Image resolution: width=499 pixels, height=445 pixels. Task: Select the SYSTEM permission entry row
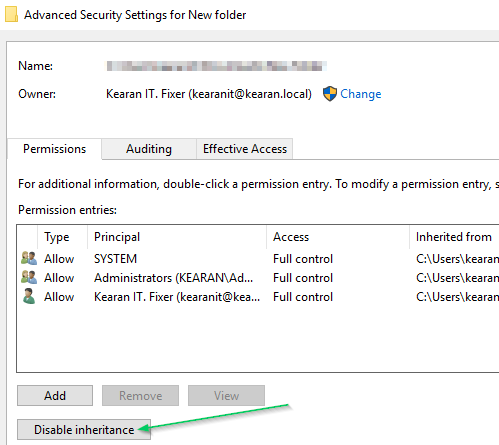[x=258, y=259]
